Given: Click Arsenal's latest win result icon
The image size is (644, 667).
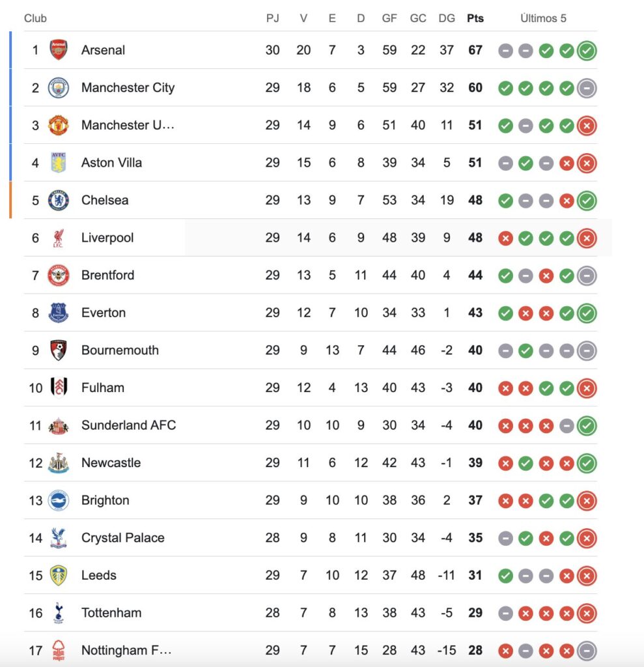Looking at the screenshot, I should [x=587, y=51].
